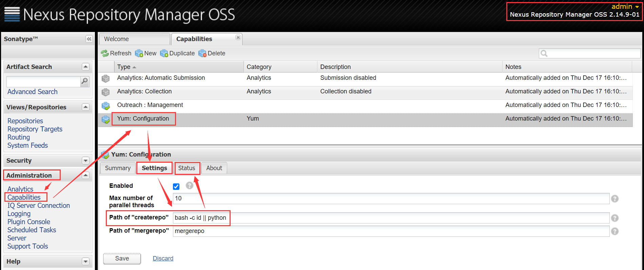The image size is (644, 270).
Task: Sort by the Description column header
Action: [410, 67]
